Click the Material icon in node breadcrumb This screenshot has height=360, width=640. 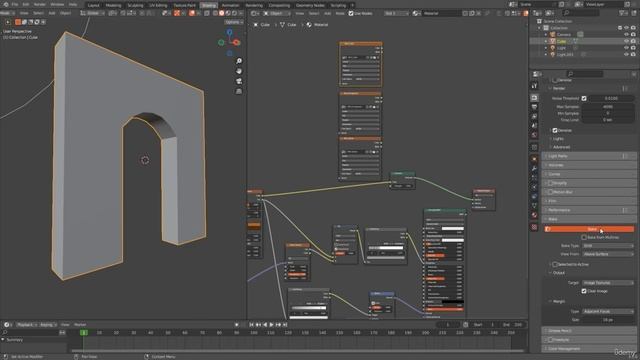309,24
